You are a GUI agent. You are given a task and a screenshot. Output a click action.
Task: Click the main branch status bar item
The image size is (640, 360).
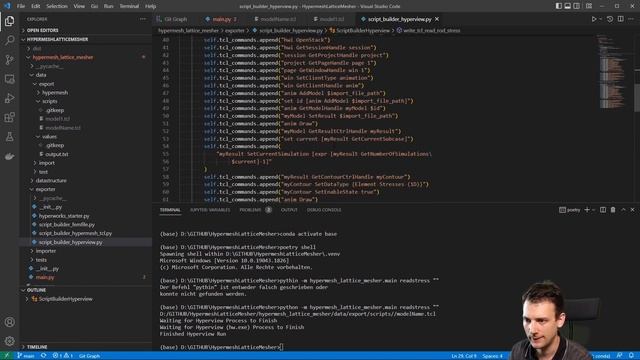pyautogui.click(x=26, y=356)
